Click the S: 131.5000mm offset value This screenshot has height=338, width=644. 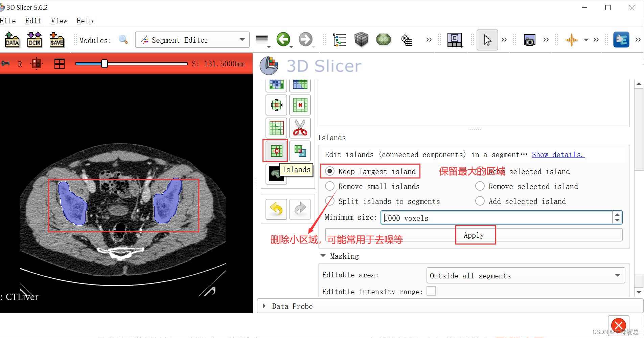[218, 64]
